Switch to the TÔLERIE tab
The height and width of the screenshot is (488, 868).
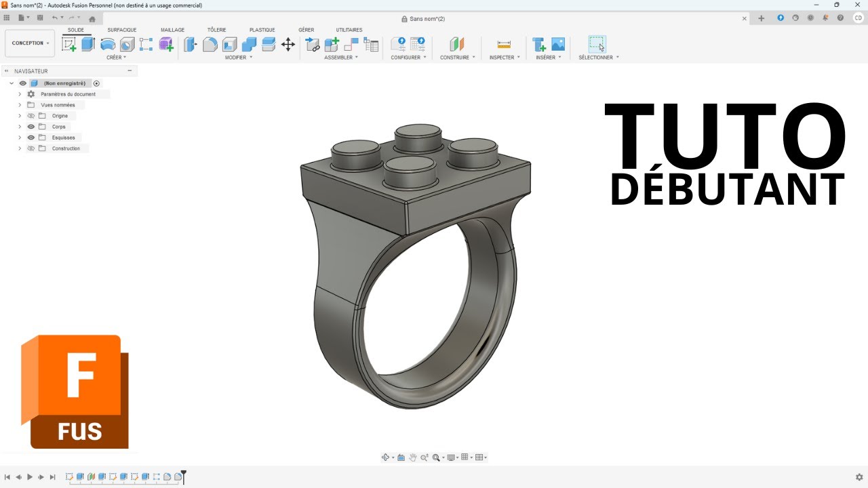tap(216, 30)
